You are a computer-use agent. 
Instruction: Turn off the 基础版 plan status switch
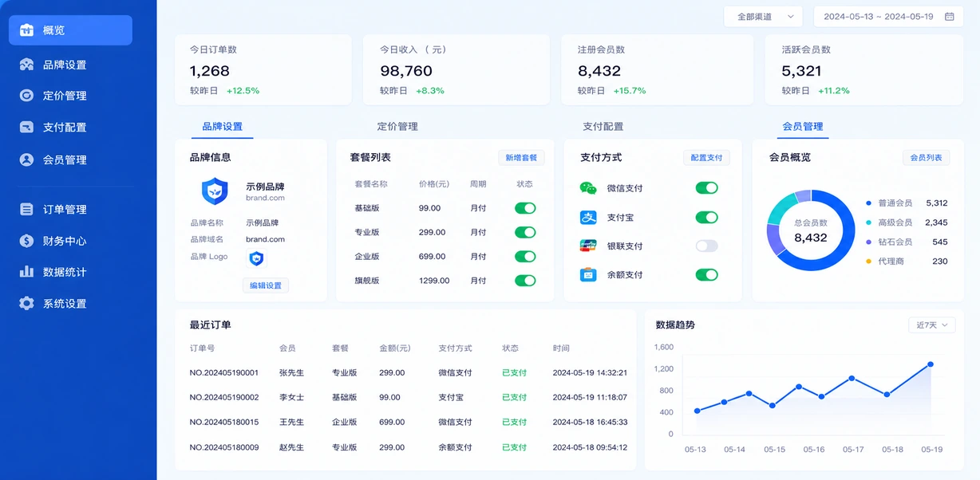(525, 208)
